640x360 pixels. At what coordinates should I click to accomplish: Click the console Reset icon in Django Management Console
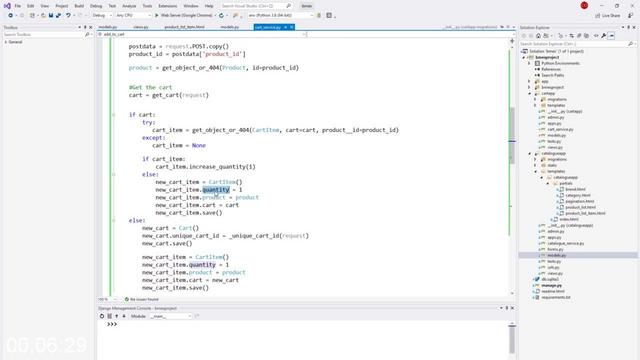102,316
